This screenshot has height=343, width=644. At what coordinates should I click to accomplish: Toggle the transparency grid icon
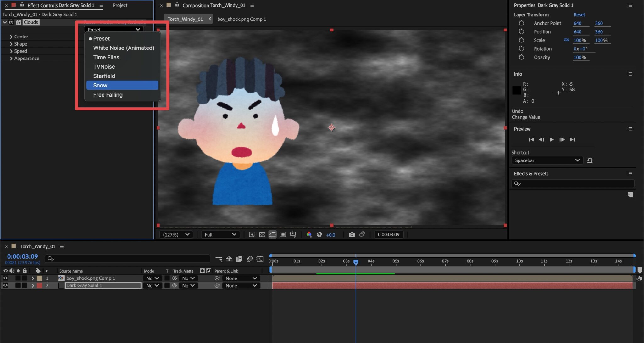point(262,234)
